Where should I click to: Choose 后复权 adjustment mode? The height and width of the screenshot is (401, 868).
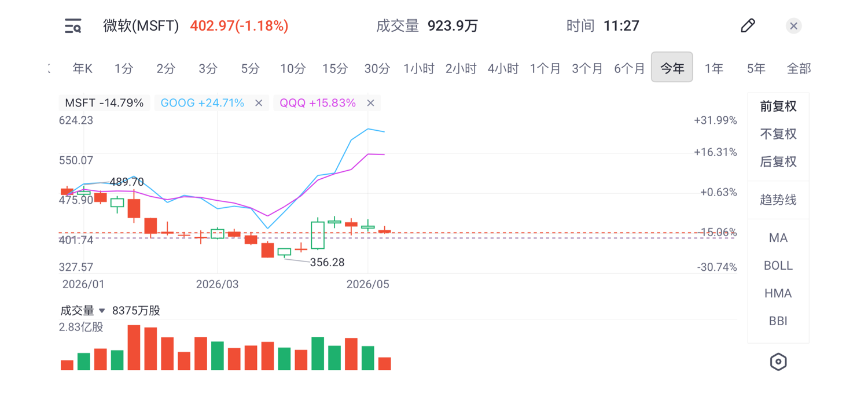[778, 162]
